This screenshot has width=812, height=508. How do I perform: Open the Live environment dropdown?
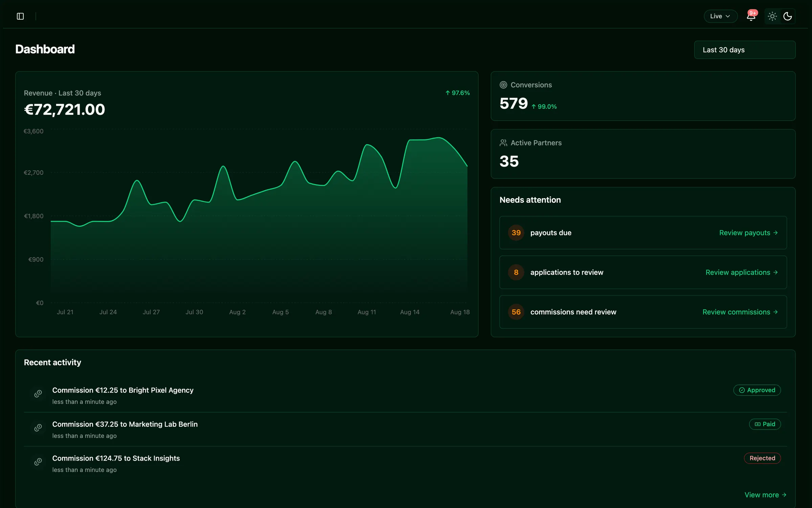(x=720, y=16)
